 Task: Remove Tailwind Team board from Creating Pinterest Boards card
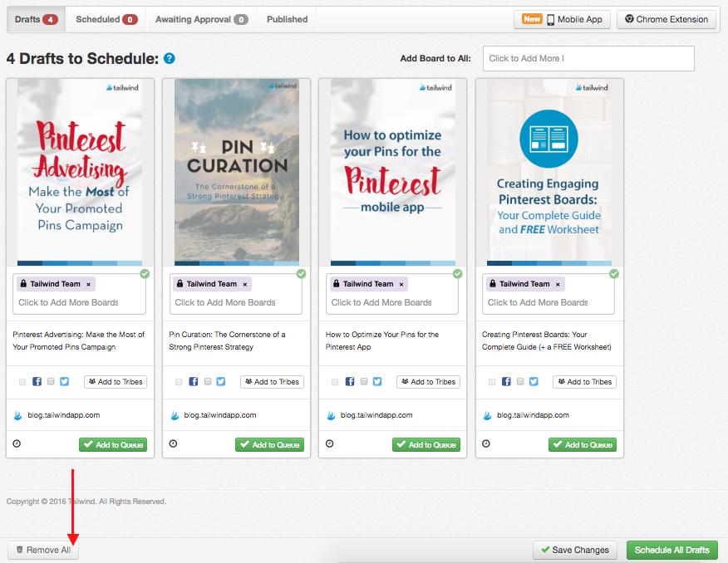(x=558, y=284)
